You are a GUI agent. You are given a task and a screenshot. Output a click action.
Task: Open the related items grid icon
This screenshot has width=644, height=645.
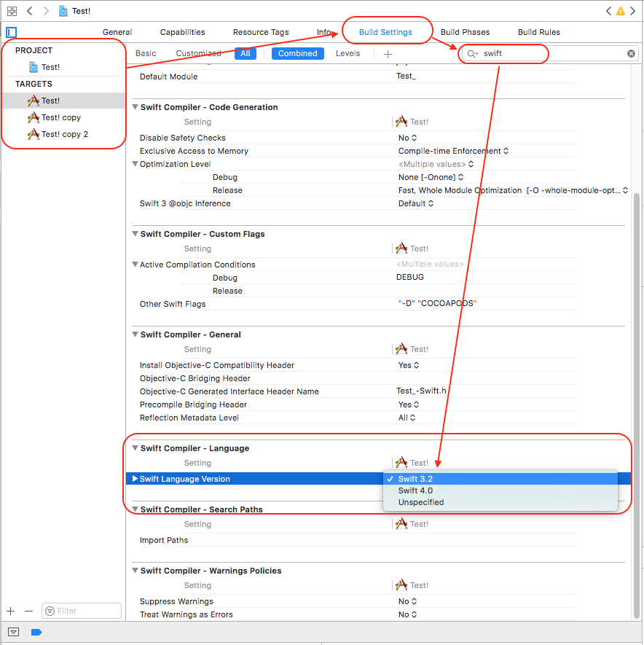pyautogui.click(x=12, y=11)
